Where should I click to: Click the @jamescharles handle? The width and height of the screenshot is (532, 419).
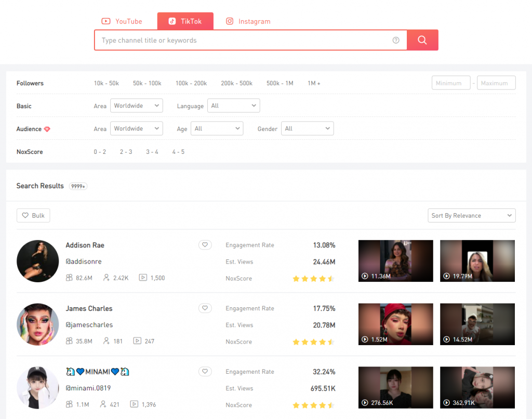click(89, 324)
